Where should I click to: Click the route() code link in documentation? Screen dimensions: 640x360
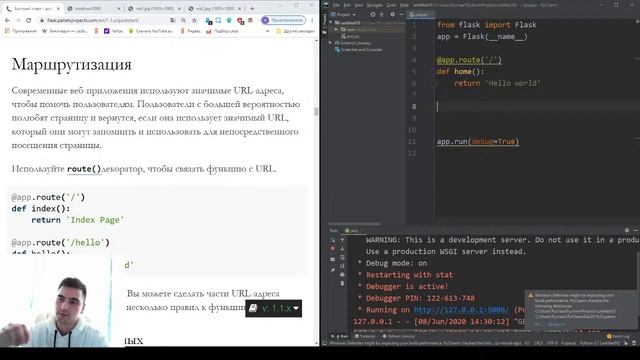[x=84, y=169]
